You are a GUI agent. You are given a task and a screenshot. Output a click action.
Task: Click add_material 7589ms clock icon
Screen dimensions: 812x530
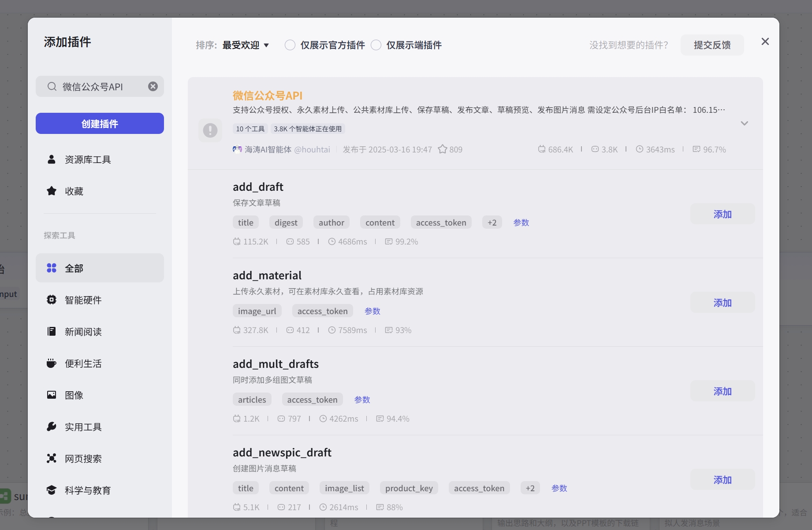pyautogui.click(x=332, y=330)
